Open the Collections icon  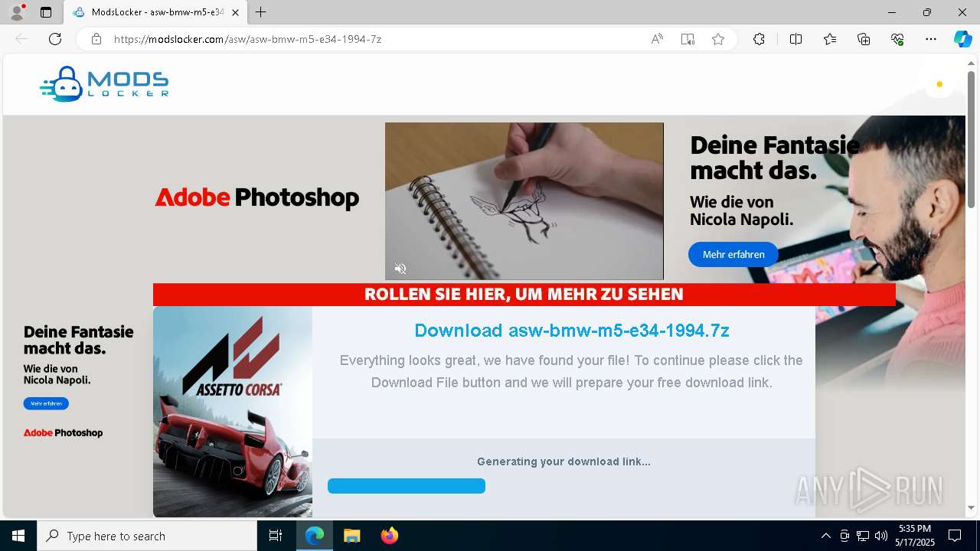(864, 39)
